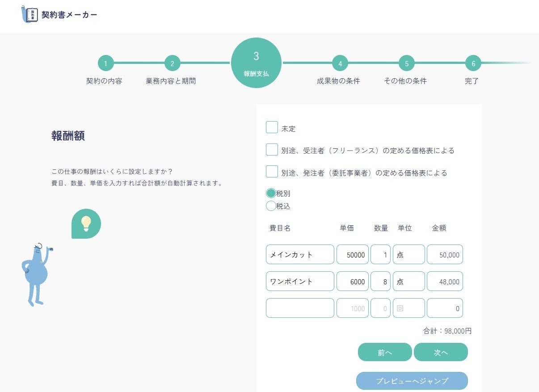Edit the unit price field showing 50000

coord(353,254)
